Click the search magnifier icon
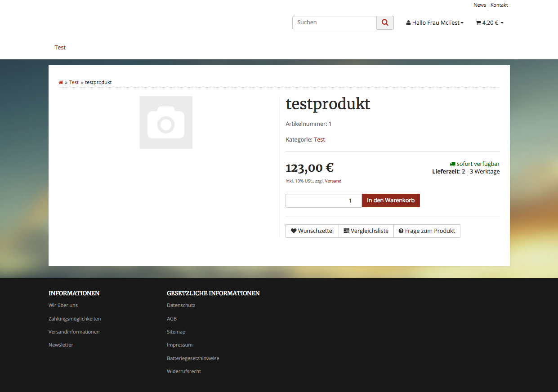The width and height of the screenshot is (558, 392). pyautogui.click(x=385, y=22)
